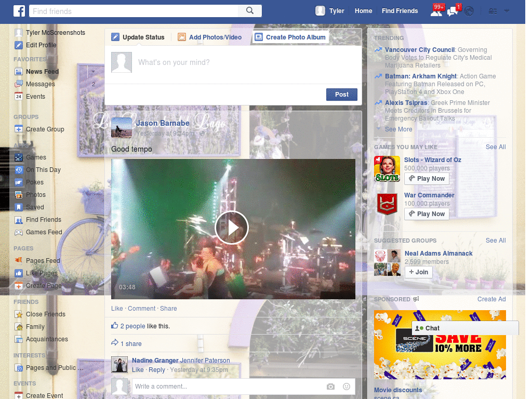Image resolution: width=532 pixels, height=399 pixels.
Task: Open the Chat bar
Action: tap(465, 328)
